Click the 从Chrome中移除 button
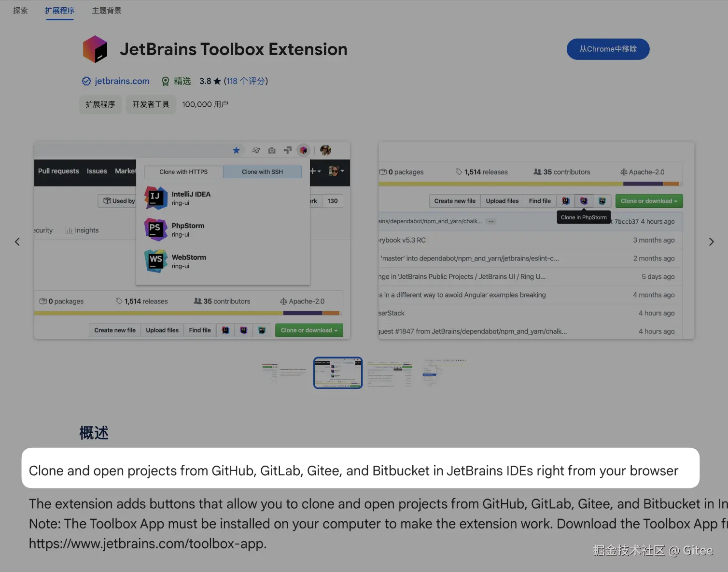728x572 pixels. pyautogui.click(x=608, y=49)
